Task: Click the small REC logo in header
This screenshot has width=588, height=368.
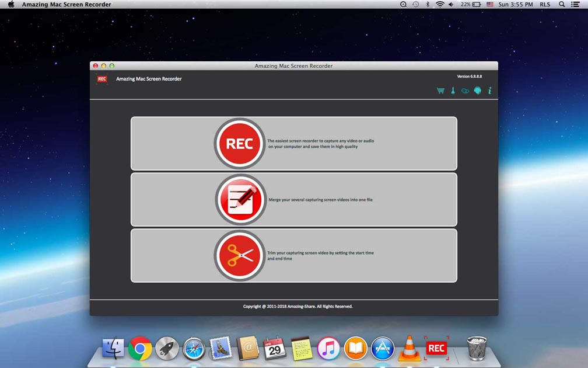Action: pos(102,79)
